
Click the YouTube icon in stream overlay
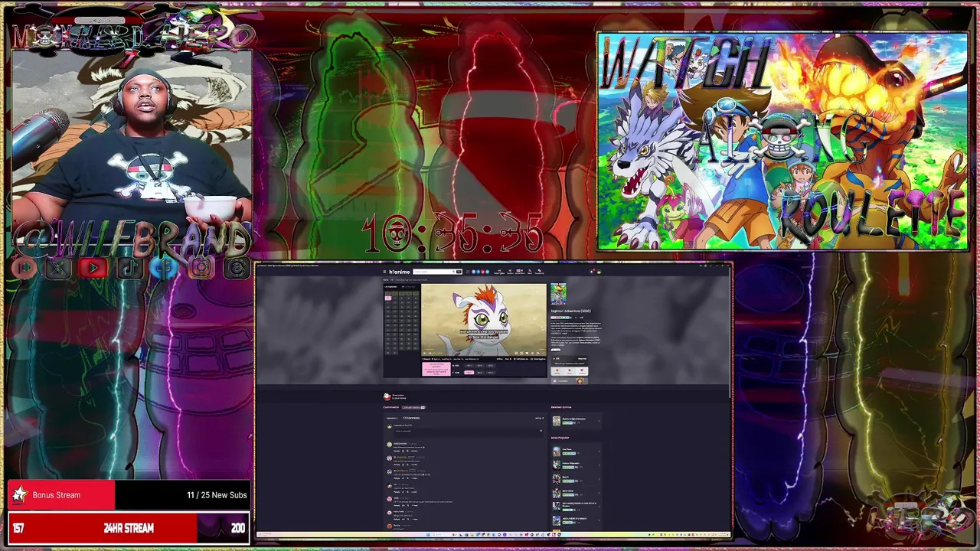tap(94, 268)
